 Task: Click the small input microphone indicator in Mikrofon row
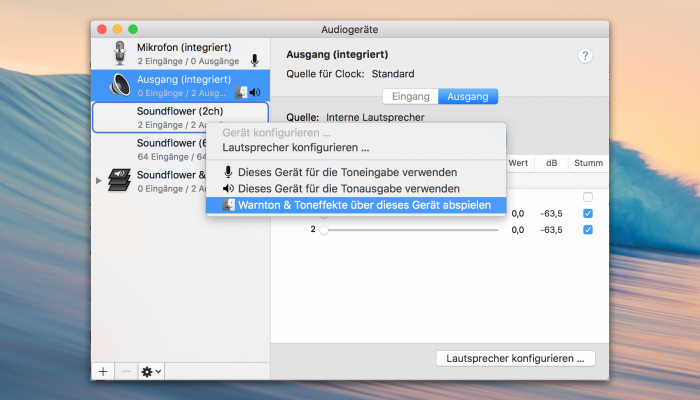click(254, 60)
